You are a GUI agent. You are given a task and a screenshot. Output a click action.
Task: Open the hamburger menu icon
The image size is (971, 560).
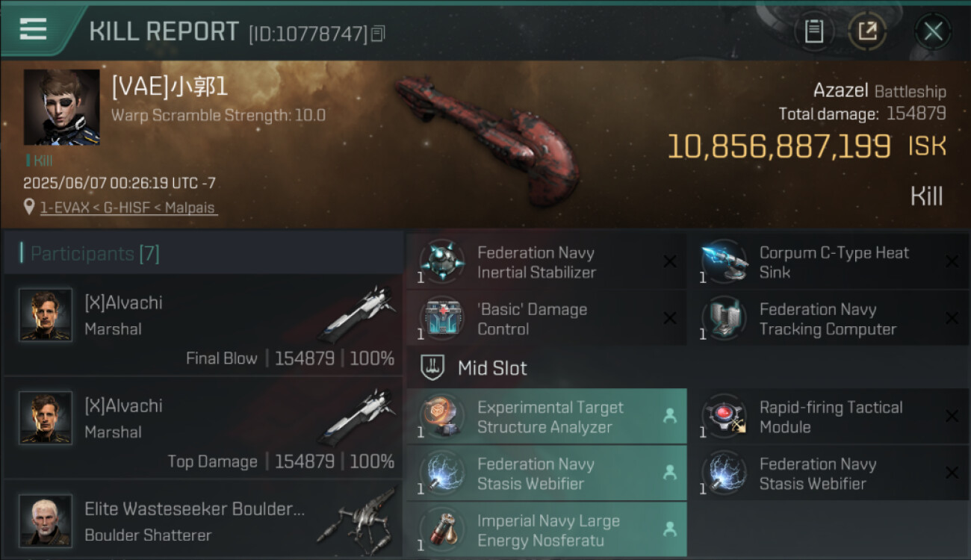point(33,29)
